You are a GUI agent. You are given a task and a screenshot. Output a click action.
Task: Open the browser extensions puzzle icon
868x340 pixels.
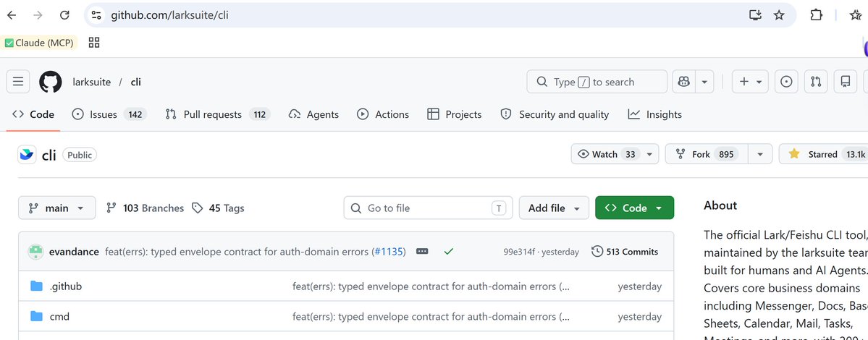(816, 15)
